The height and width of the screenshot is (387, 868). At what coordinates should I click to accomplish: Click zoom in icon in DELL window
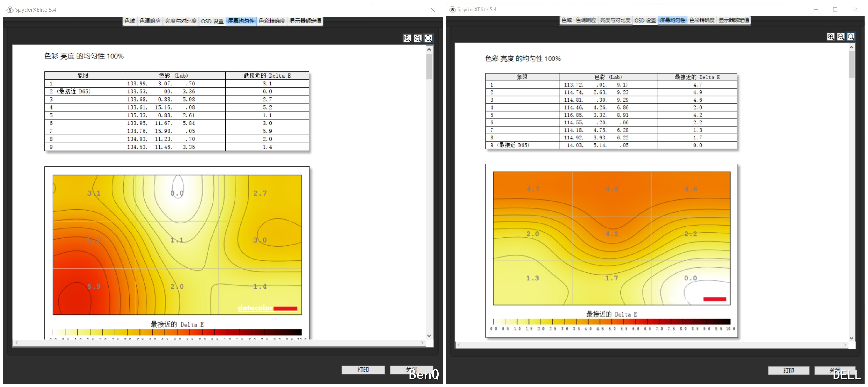(831, 37)
